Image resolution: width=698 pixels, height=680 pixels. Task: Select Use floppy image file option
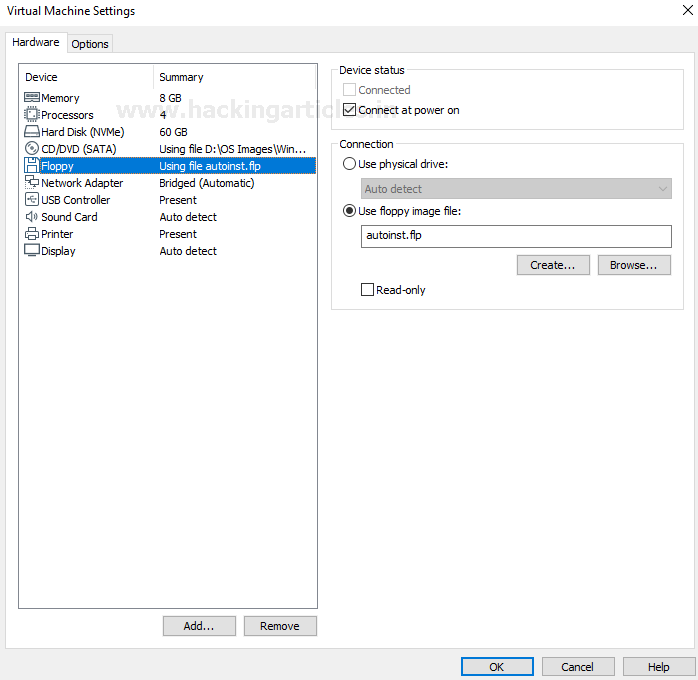(x=349, y=211)
